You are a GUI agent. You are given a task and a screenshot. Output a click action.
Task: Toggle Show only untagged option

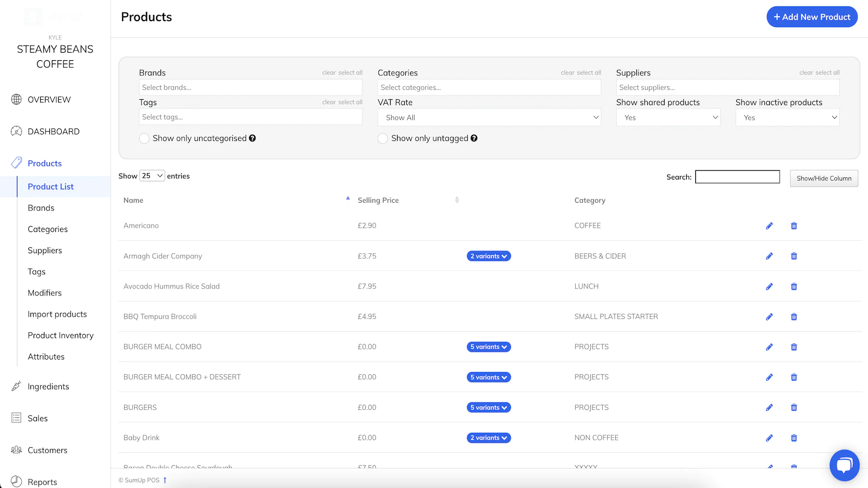(383, 138)
